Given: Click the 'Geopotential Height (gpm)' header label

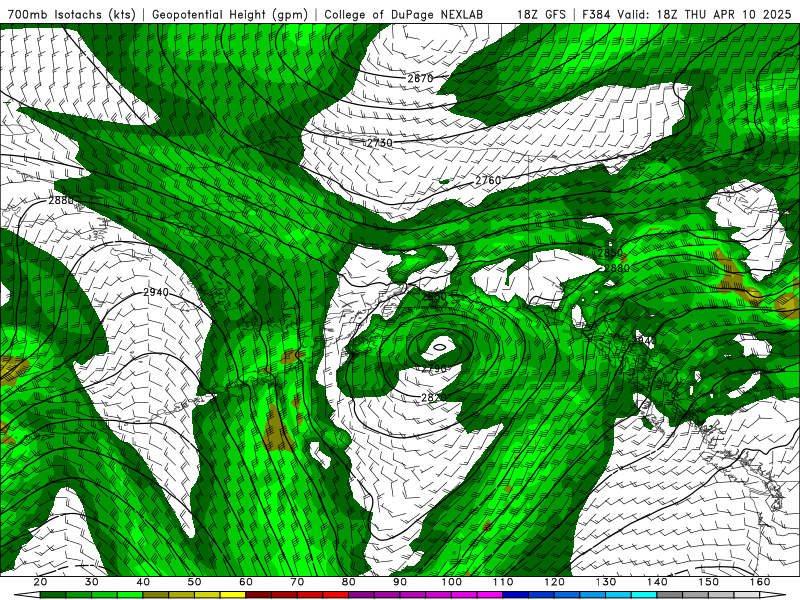Looking at the screenshot, I should [x=230, y=14].
